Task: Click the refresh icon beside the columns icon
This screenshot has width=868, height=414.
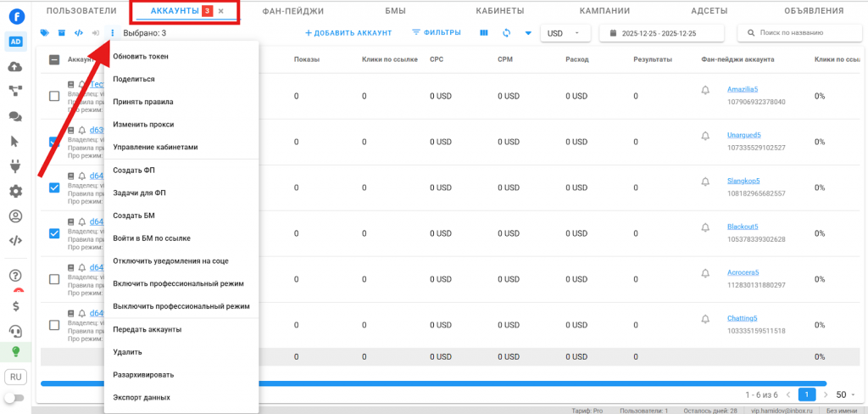Action: [506, 33]
